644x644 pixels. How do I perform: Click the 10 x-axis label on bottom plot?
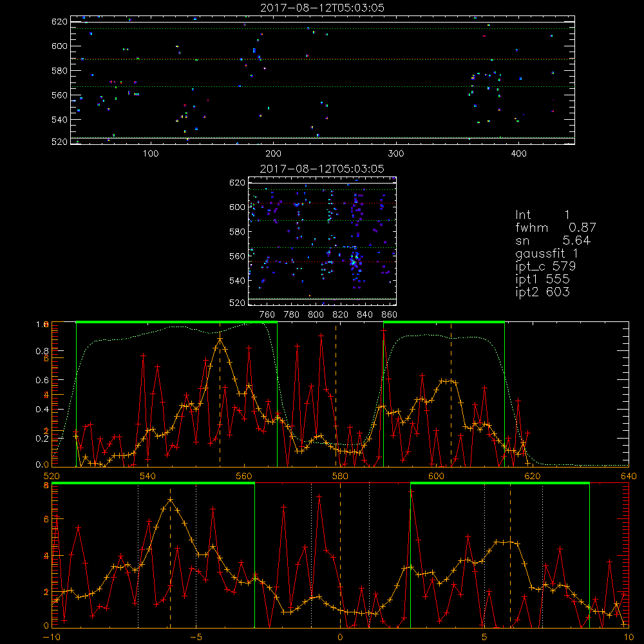(629, 638)
